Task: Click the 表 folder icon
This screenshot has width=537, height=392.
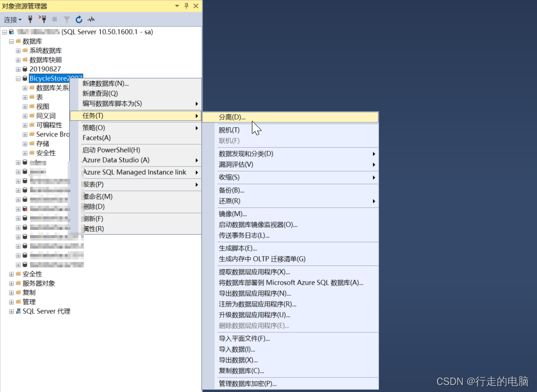Action: point(32,97)
